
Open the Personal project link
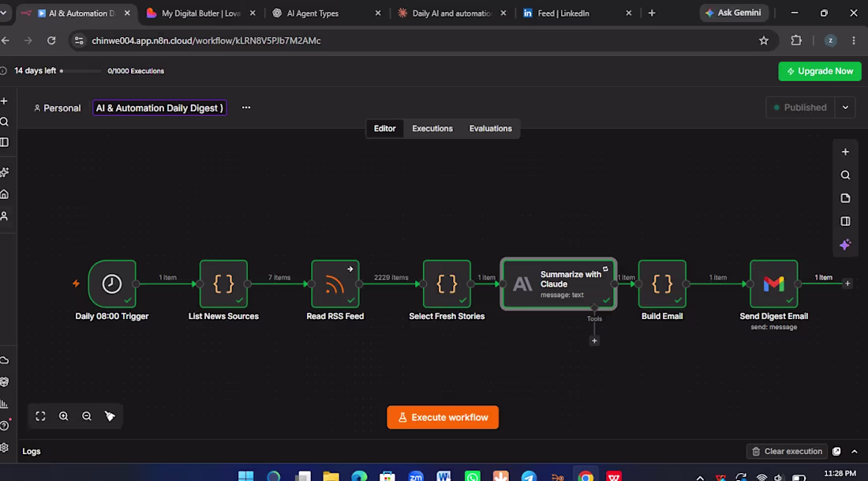pos(58,108)
